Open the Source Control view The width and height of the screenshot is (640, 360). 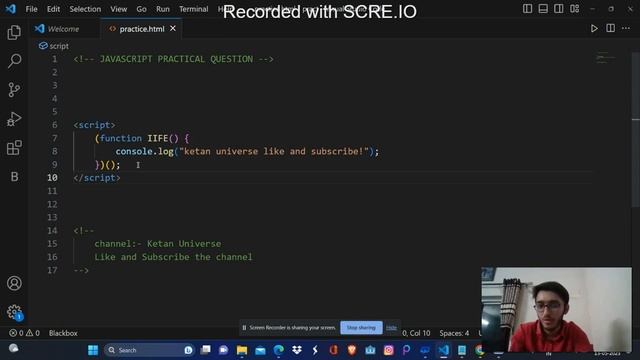coord(14,90)
